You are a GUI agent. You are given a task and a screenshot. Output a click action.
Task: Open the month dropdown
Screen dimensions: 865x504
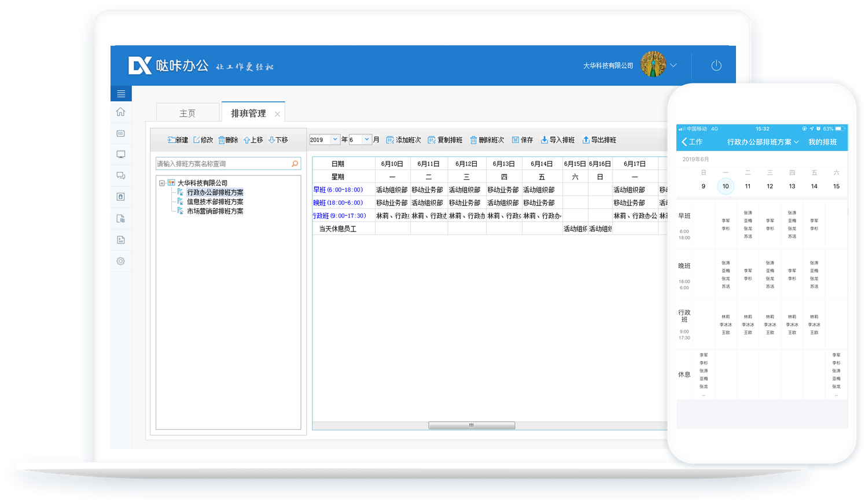[x=366, y=139]
